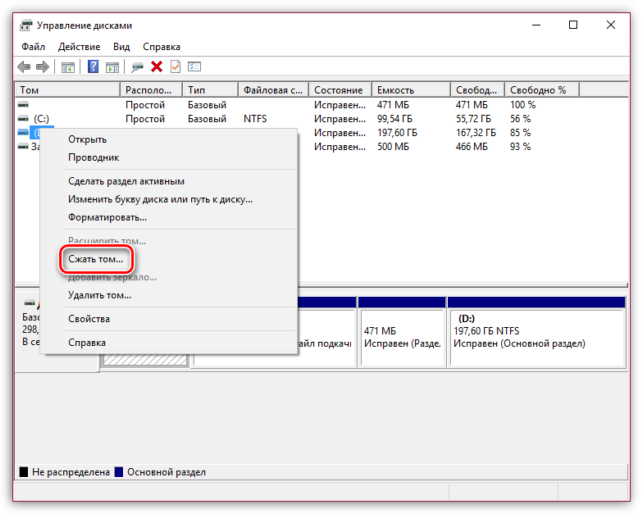Image resolution: width=643 pixels, height=514 pixels.
Task: Click Базовый in the (C:) row
Action: pos(207,119)
